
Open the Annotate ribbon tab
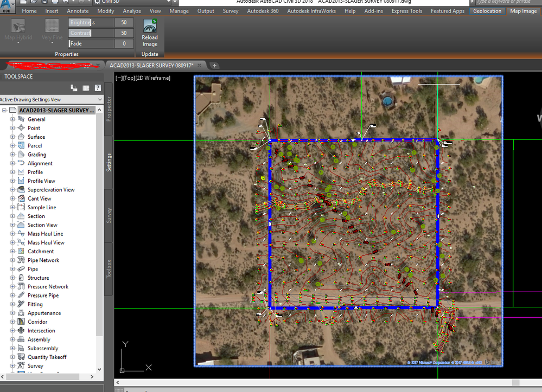[x=78, y=11]
